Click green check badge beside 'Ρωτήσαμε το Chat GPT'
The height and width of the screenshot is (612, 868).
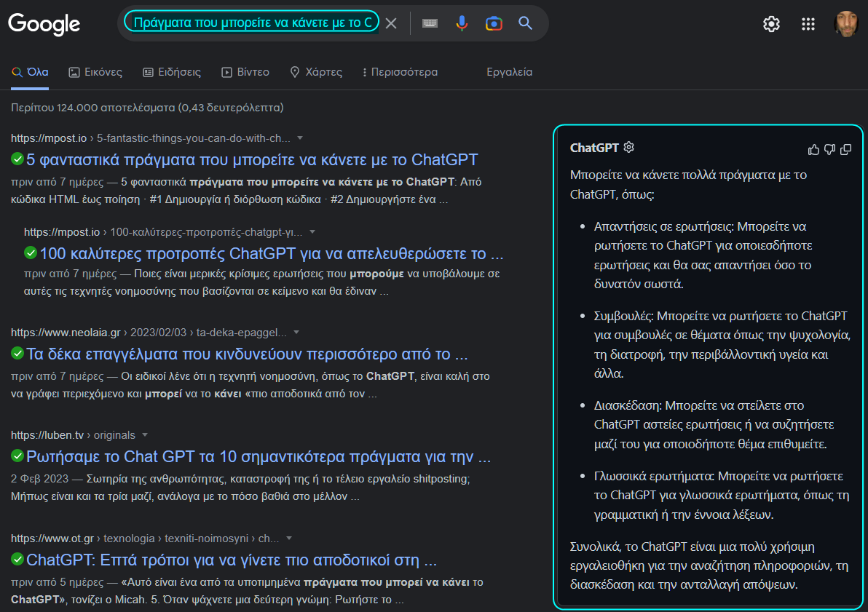pyautogui.click(x=17, y=456)
